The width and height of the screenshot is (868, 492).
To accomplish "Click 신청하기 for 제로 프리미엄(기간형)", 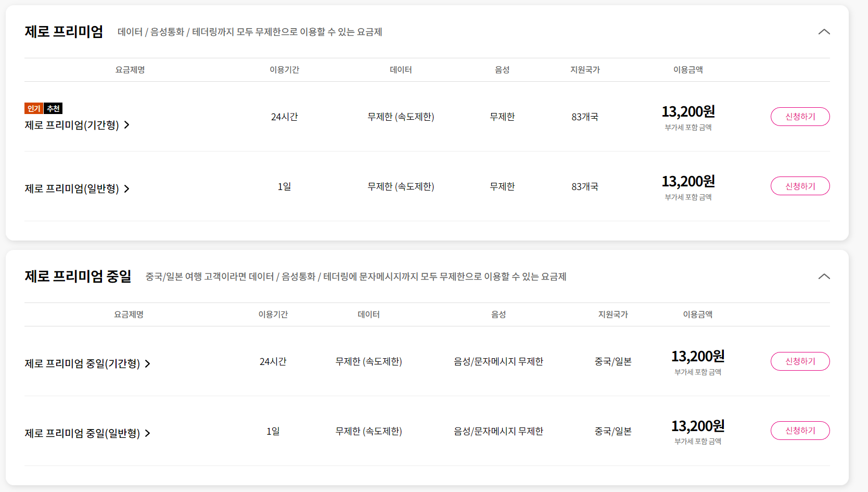I will coord(800,117).
